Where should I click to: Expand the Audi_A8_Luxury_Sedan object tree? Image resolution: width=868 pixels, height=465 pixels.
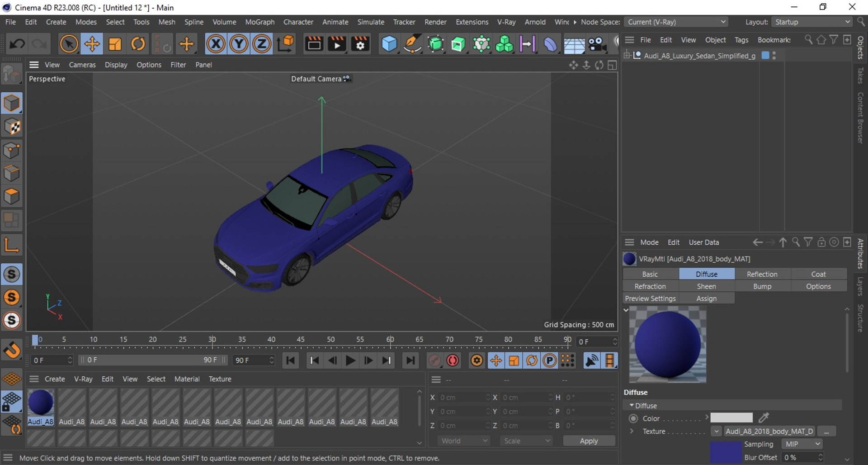pyautogui.click(x=627, y=56)
